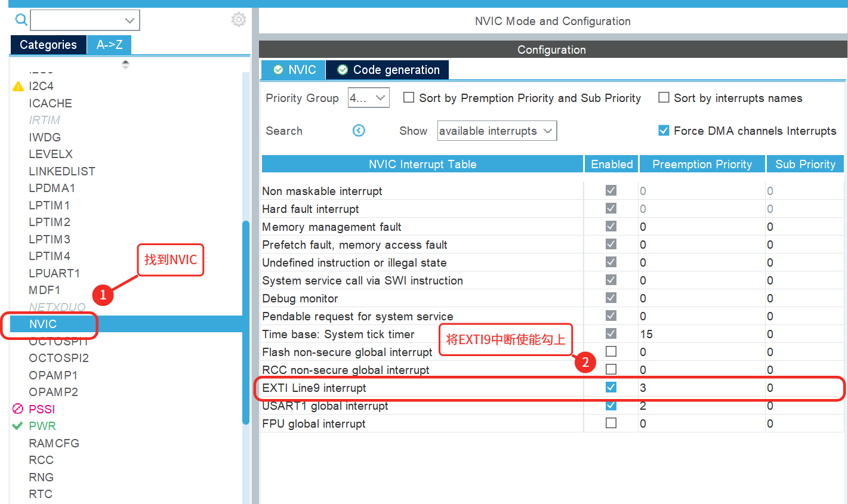Enable Sort by Premption Priority and Sub Priority
Viewport: 848px width, 504px height.
click(409, 97)
